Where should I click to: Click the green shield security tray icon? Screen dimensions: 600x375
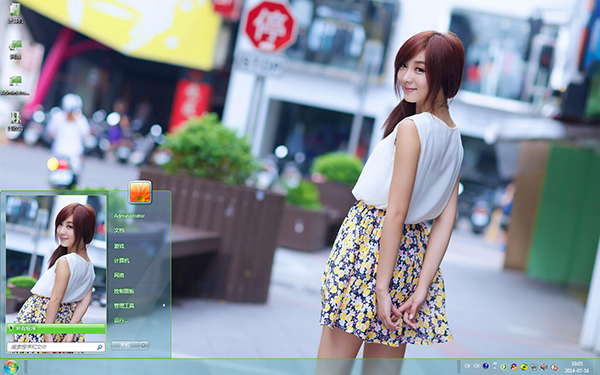[x=504, y=367]
